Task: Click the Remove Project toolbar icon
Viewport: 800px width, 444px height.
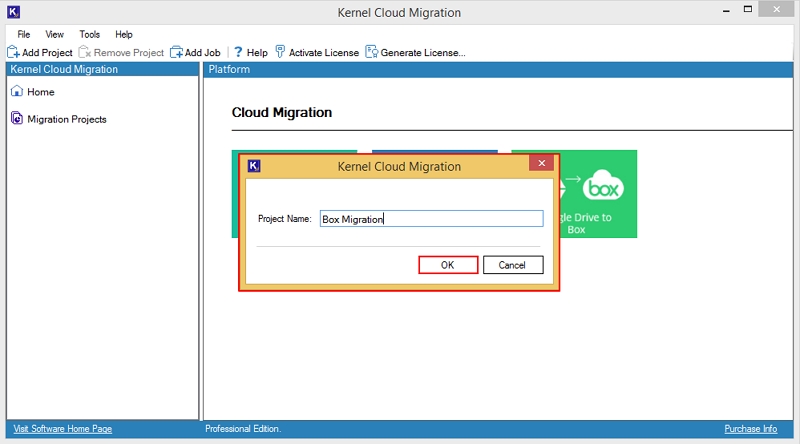Action: 85,52
